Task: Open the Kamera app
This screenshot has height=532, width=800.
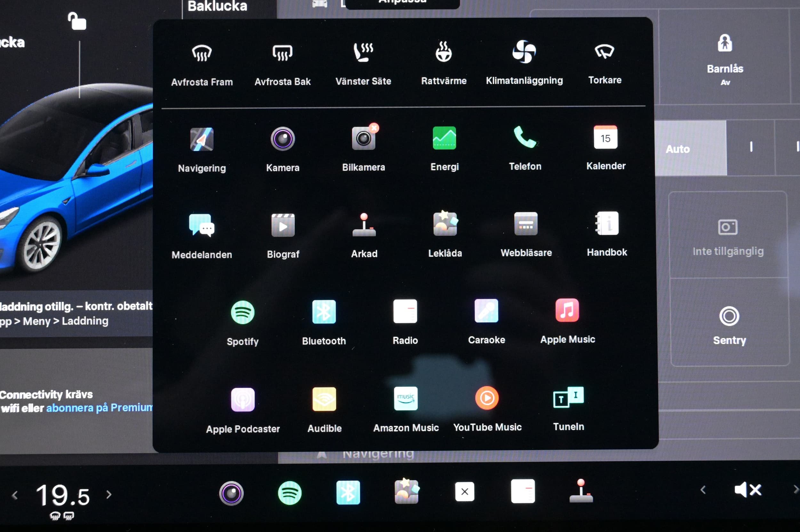Action: (283, 149)
